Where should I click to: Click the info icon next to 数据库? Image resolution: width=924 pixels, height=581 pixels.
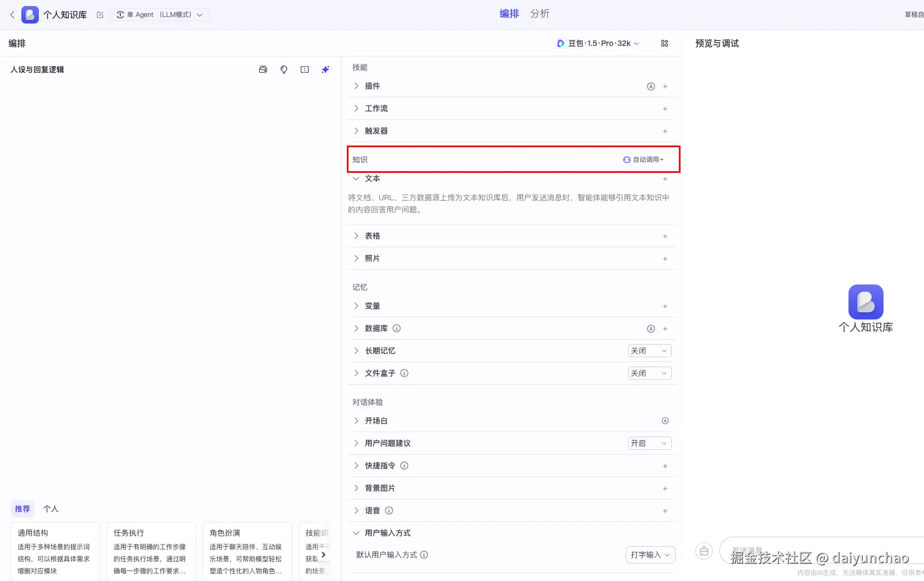pyautogui.click(x=397, y=328)
